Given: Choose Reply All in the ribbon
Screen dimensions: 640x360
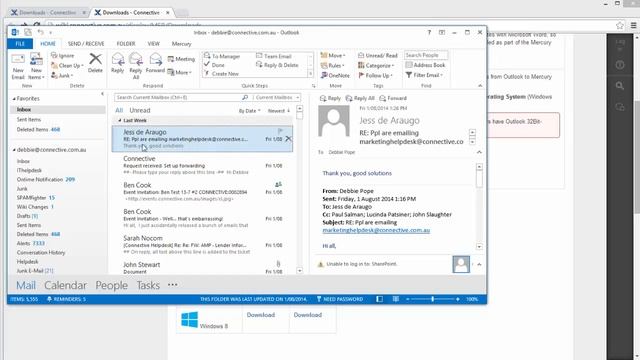Looking at the screenshot, I should click(x=136, y=66).
